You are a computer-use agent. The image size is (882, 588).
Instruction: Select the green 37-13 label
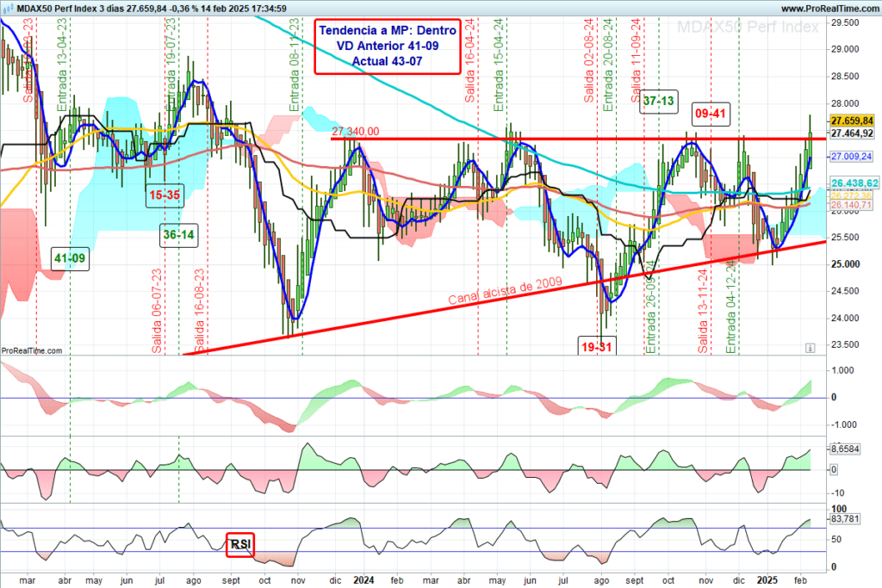click(658, 102)
